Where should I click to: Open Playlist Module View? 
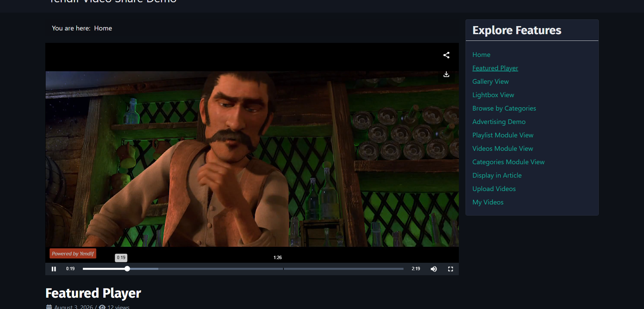tap(503, 135)
